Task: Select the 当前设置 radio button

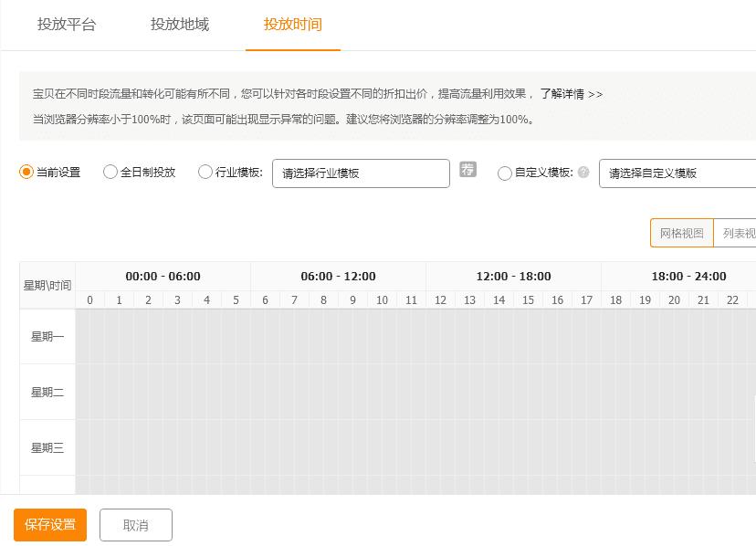Action: click(26, 173)
